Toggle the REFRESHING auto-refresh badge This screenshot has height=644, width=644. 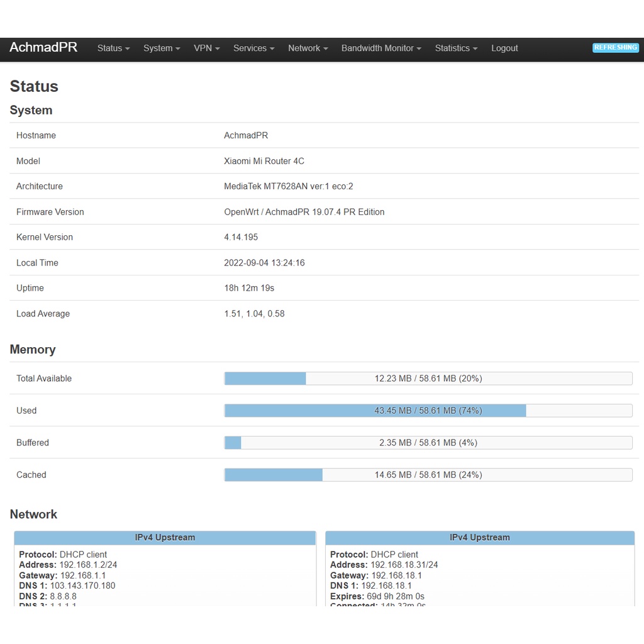click(615, 48)
